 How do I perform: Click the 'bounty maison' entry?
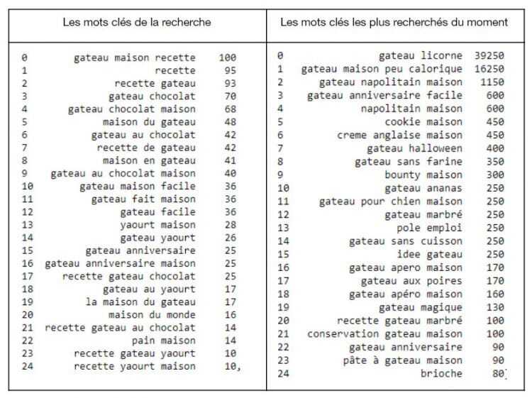click(x=423, y=175)
